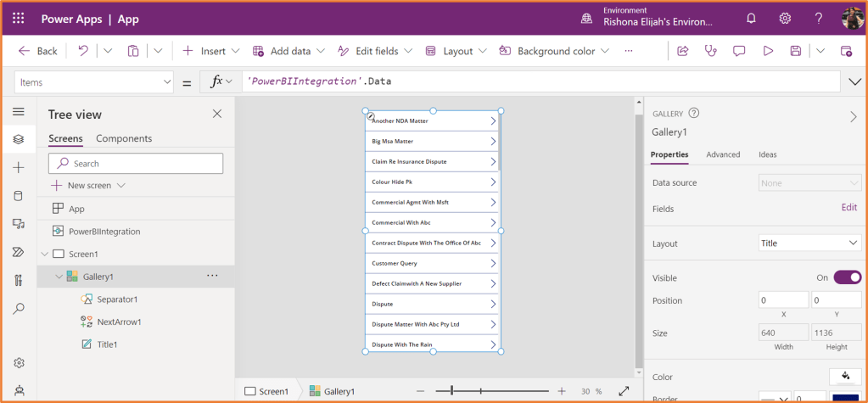
Task: Run the App checker stethoscope icon
Action: coord(710,51)
